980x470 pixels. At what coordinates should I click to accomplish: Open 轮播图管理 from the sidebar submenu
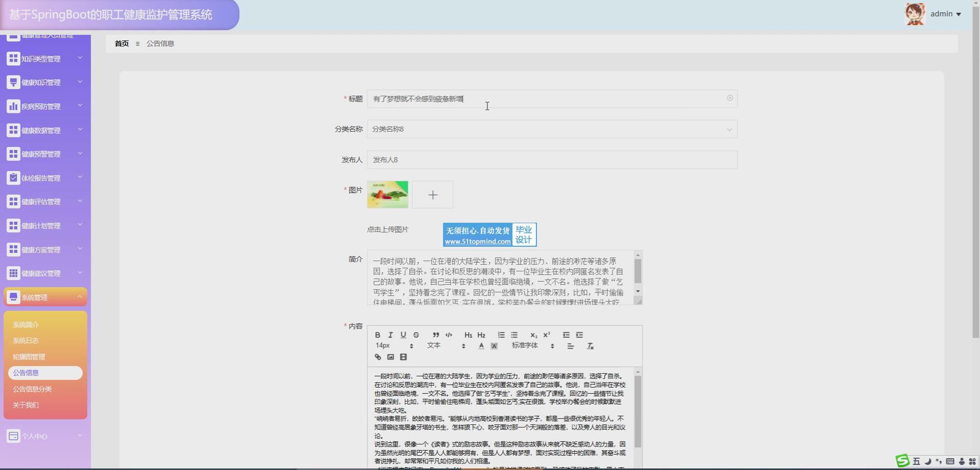29,357
